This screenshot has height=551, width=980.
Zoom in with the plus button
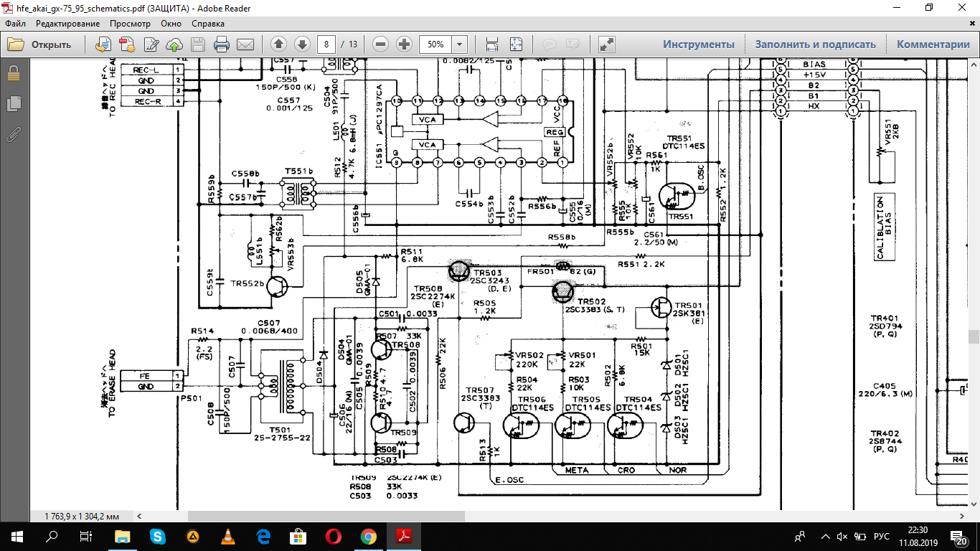pyautogui.click(x=404, y=44)
